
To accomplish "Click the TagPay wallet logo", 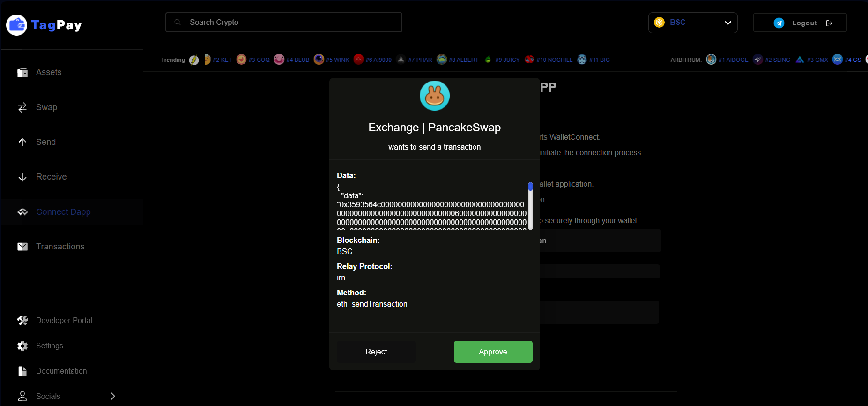I will coord(17,25).
